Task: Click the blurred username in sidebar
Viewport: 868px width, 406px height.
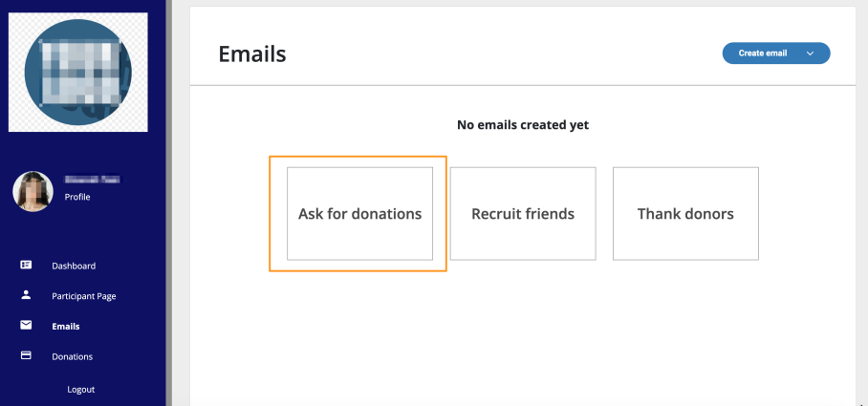Action: pos(93,180)
